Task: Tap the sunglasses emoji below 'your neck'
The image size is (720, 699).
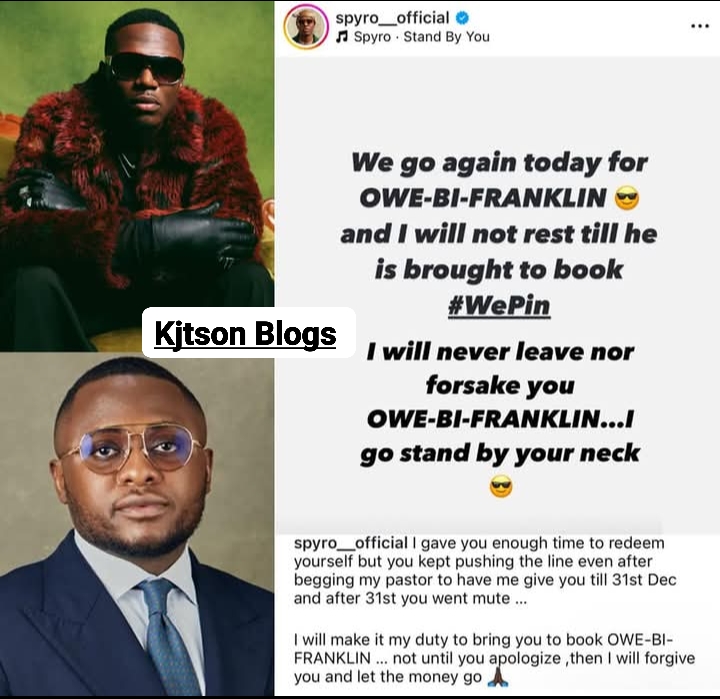Action: tap(501, 487)
